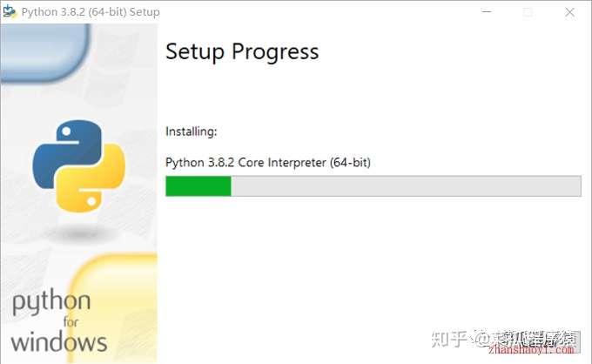Click the yellow rounded shape behind python text
Viewport: 592px width, 364px height.
(115, 307)
